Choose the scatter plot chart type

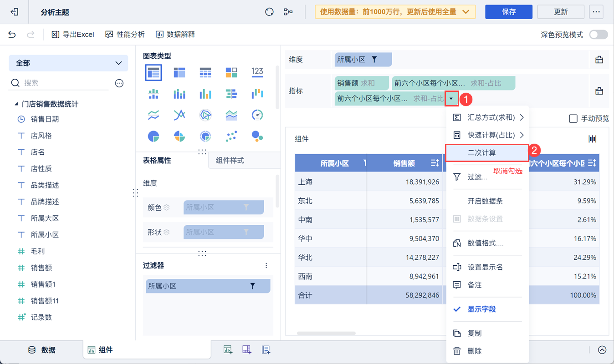231,136
